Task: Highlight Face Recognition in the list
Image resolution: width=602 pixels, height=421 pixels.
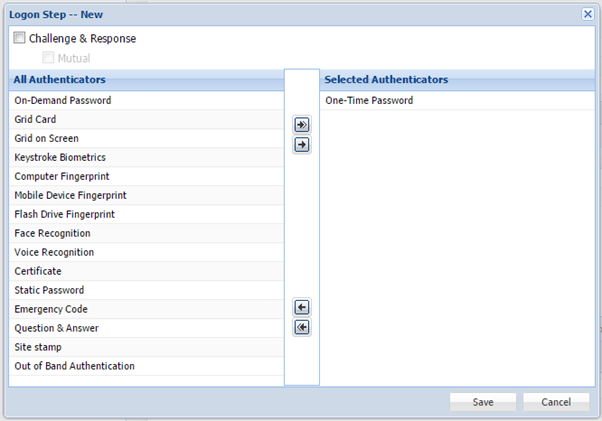Action: tap(52, 234)
